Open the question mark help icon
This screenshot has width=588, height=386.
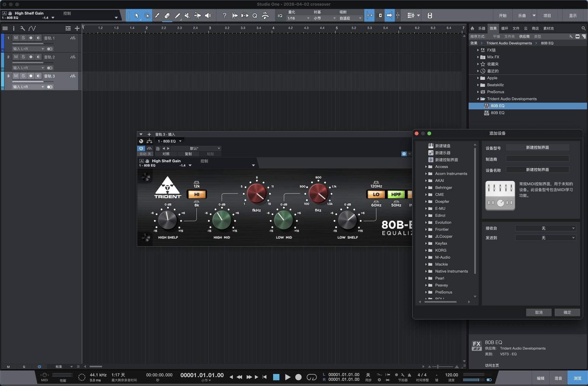[224, 16]
